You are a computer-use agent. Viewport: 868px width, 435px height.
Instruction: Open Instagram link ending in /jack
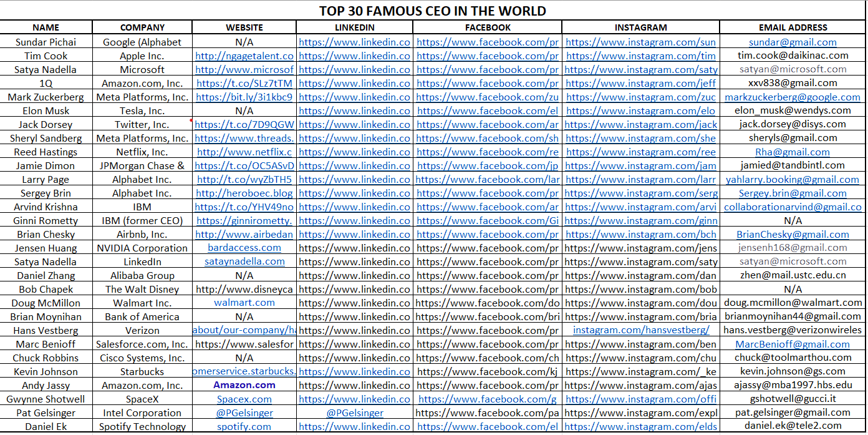tap(640, 124)
